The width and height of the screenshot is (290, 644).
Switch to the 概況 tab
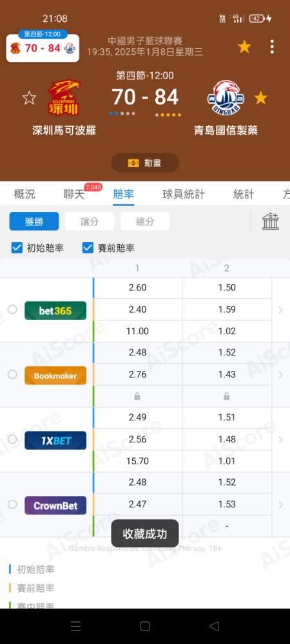tap(24, 194)
